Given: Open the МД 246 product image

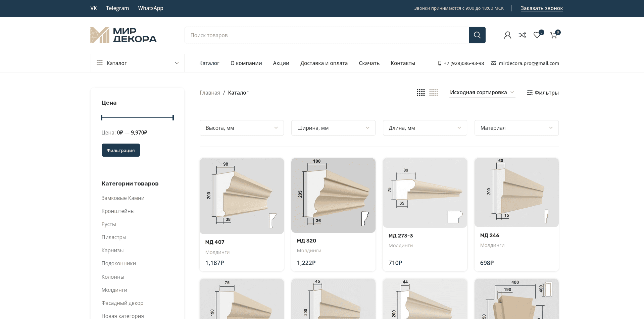Looking at the screenshot, I should (x=516, y=193).
